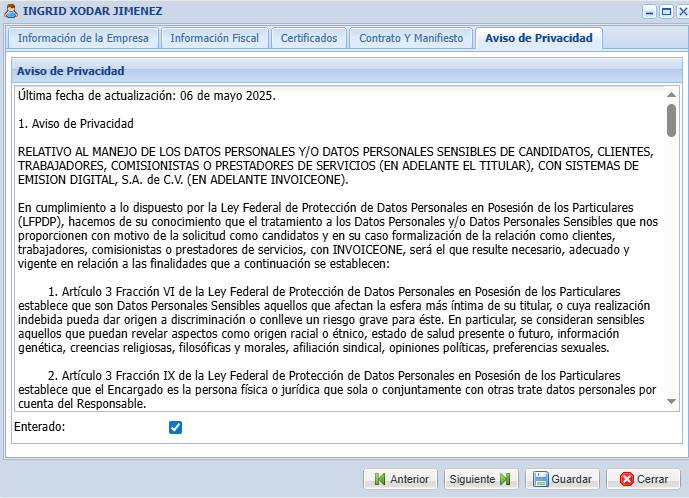Maximize the dialog window
Image resolution: width=689 pixels, height=498 pixels.
click(664, 12)
